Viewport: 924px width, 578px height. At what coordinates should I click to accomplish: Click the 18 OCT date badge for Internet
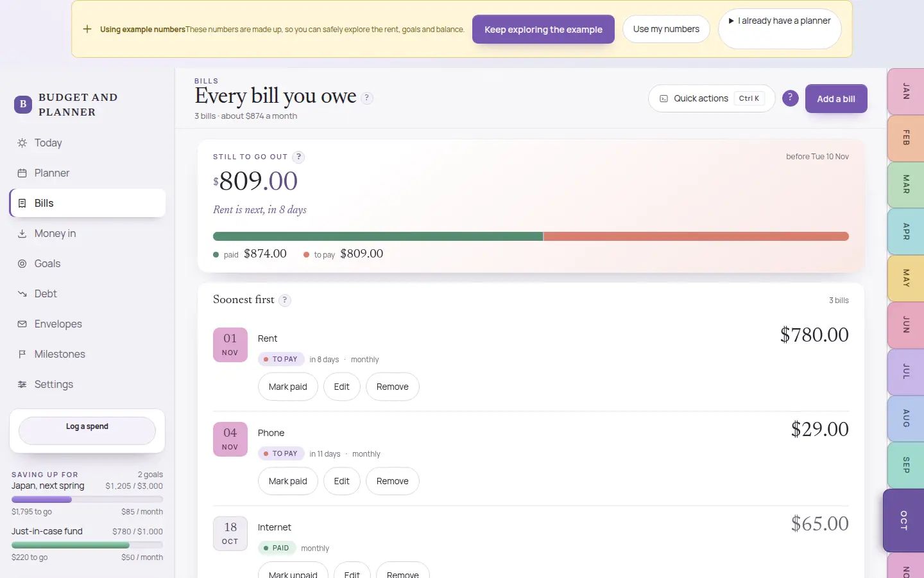point(230,534)
